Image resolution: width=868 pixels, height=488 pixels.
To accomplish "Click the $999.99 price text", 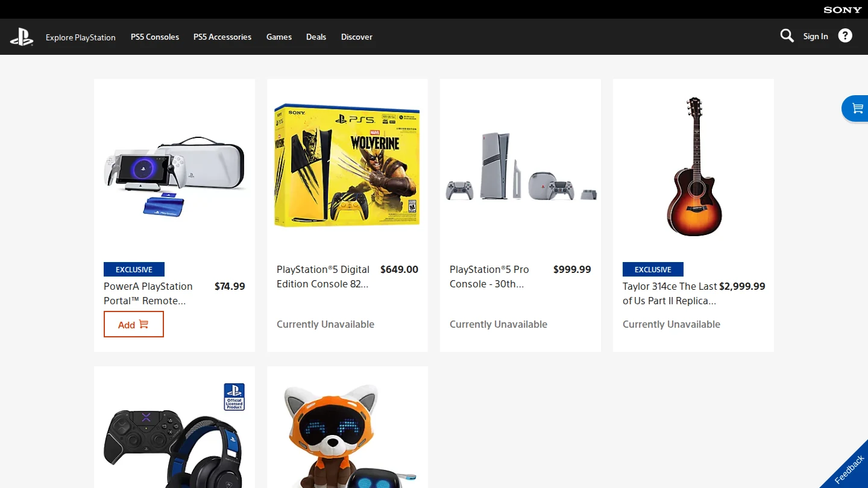I will point(572,269).
